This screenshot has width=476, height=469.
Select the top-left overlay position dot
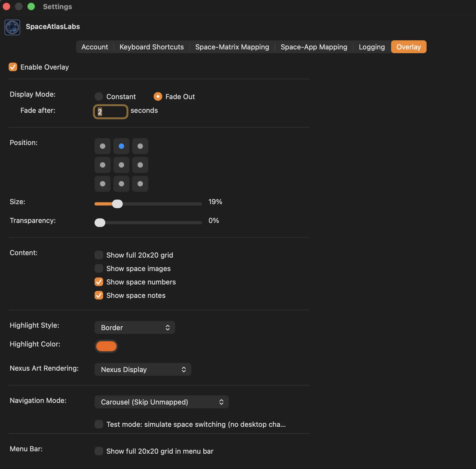(102, 146)
